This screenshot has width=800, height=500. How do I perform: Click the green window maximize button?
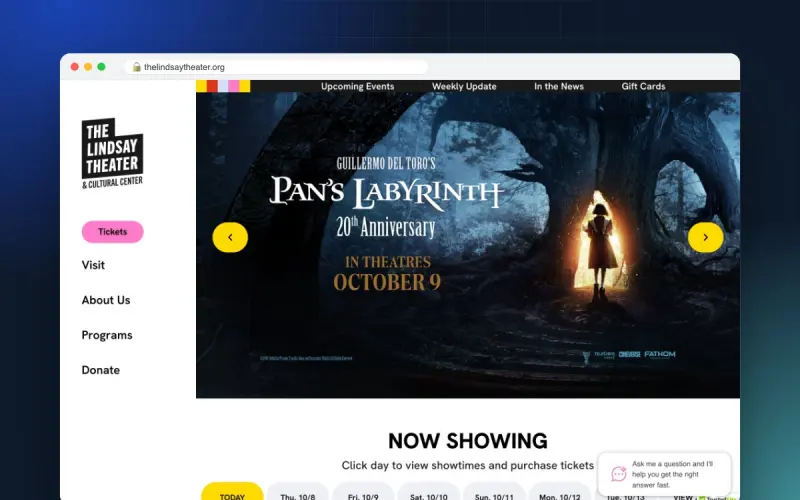coord(102,67)
